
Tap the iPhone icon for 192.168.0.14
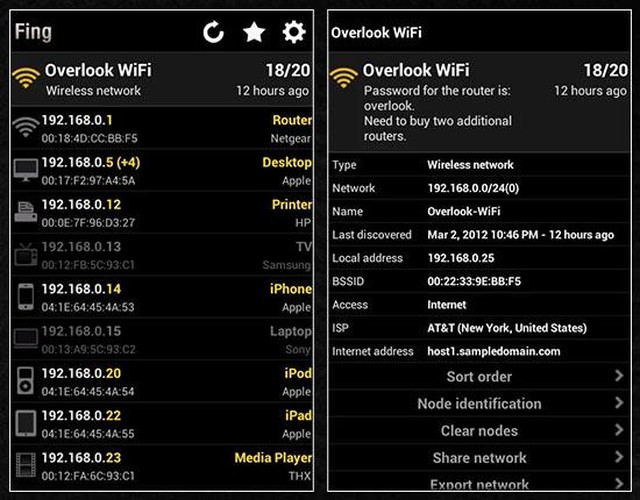click(25, 297)
